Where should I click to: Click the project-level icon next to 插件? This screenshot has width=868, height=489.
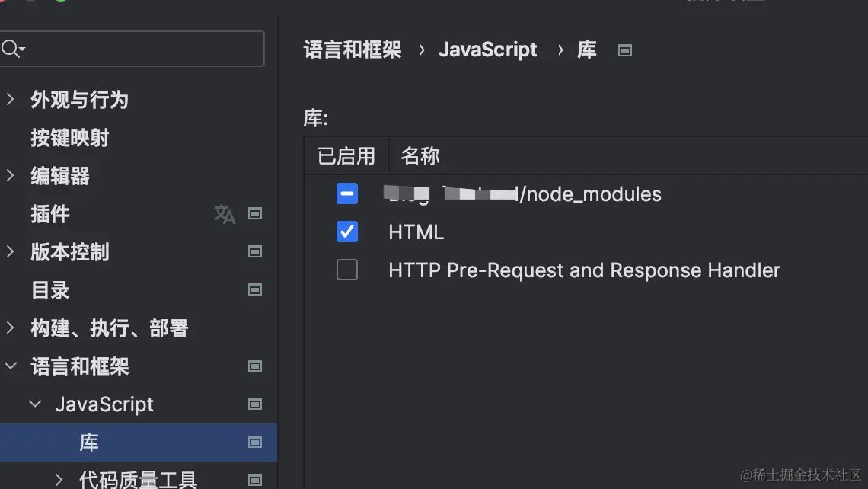point(256,214)
